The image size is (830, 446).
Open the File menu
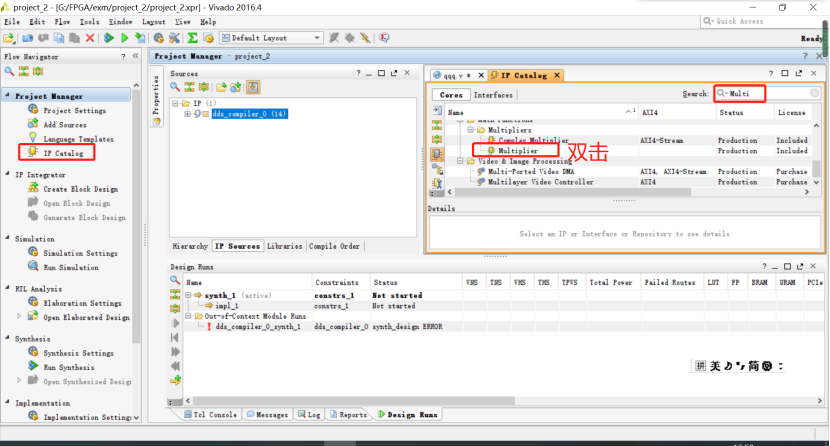[12, 22]
